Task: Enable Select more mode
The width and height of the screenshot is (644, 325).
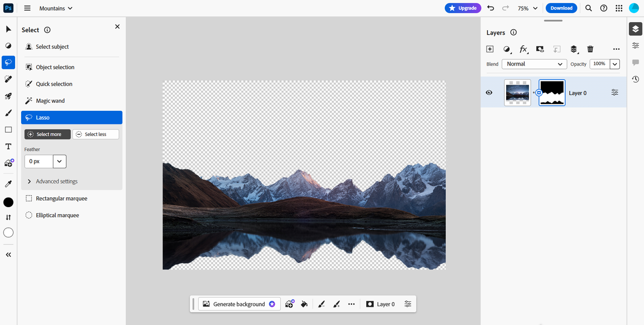Action: coord(48,135)
